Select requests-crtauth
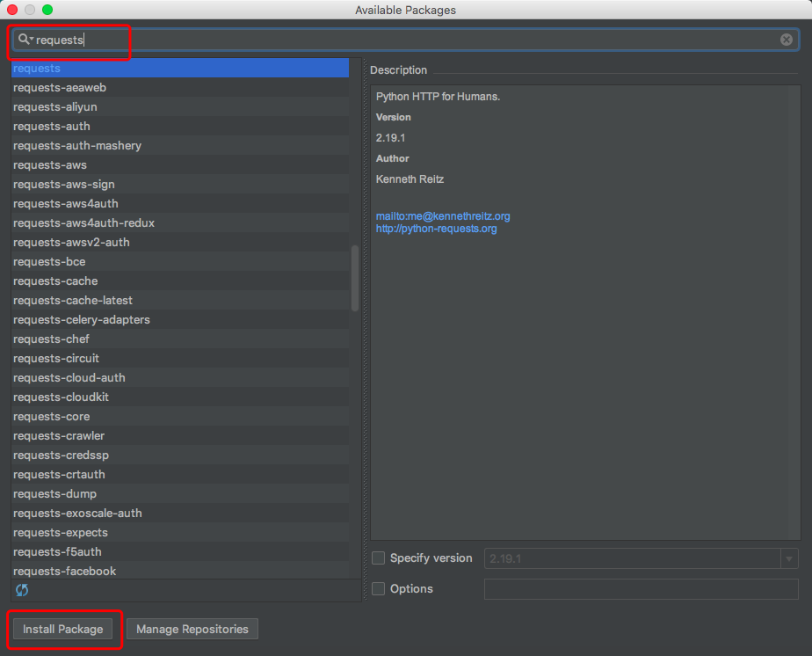This screenshot has height=656, width=812. coord(179,474)
